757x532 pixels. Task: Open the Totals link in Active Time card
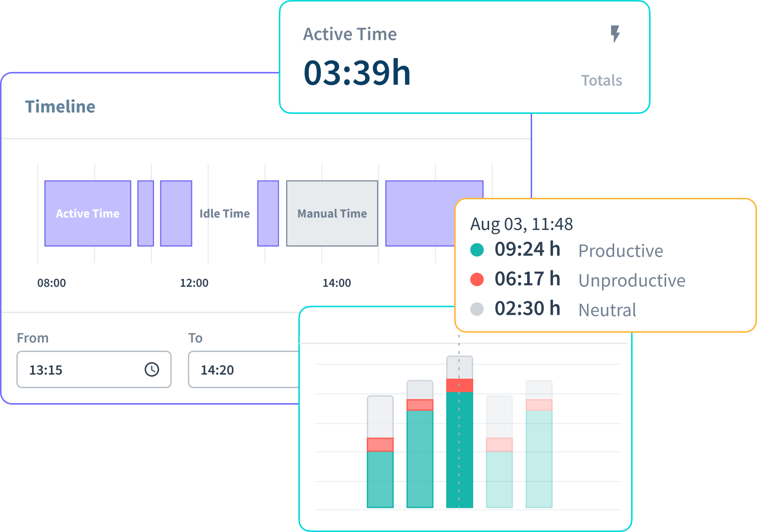[x=601, y=80]
